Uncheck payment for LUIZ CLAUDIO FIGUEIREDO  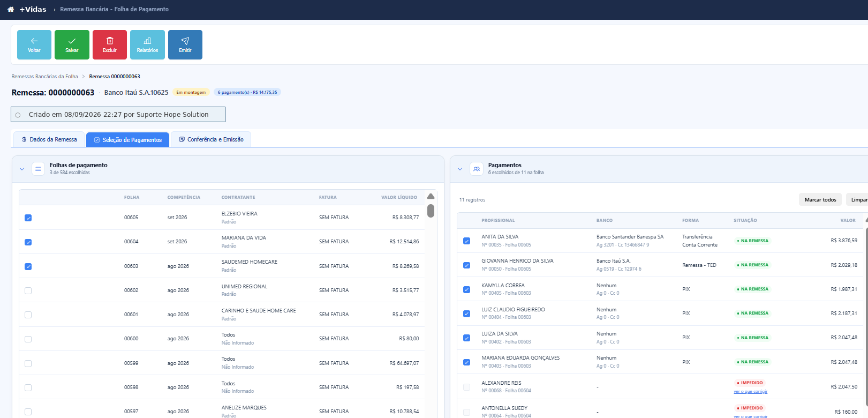(466, 313)
